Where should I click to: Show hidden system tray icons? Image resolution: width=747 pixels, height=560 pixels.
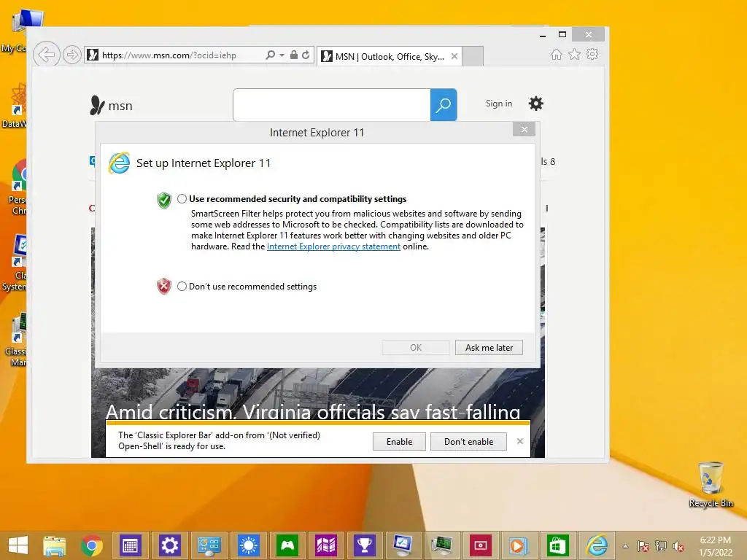(x=625, y=546)
